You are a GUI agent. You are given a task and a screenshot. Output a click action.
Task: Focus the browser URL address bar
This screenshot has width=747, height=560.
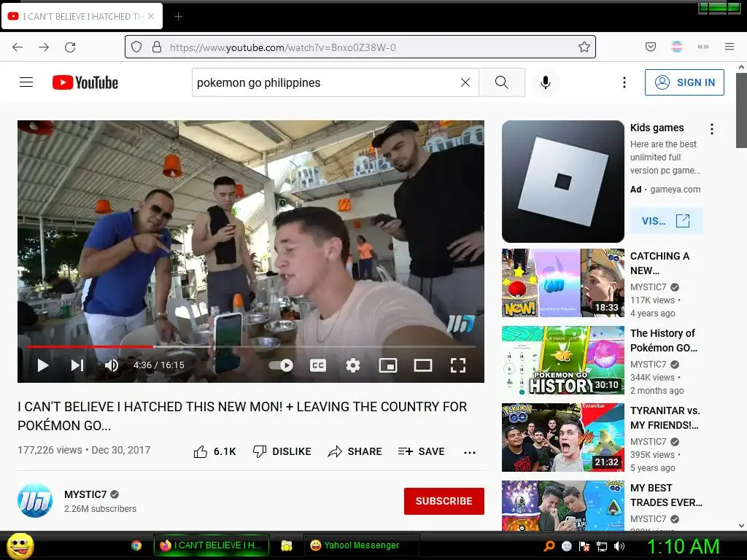pos(360,47)
